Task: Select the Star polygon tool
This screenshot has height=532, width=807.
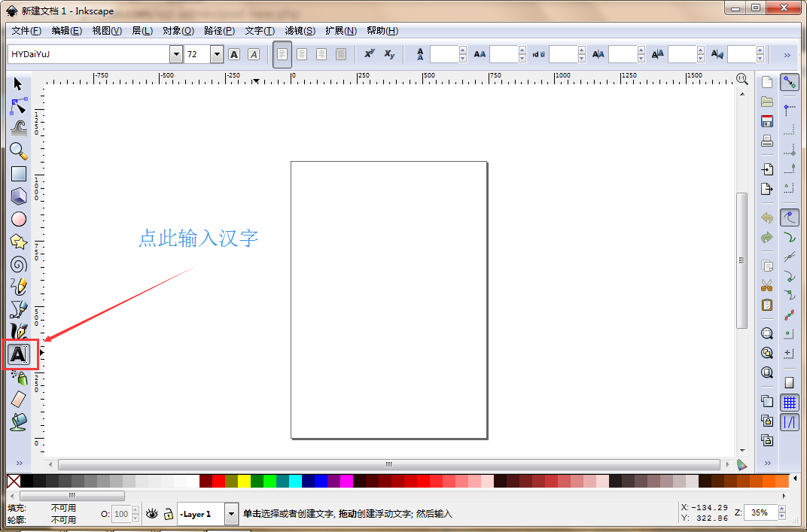Action: coord(19,242)
